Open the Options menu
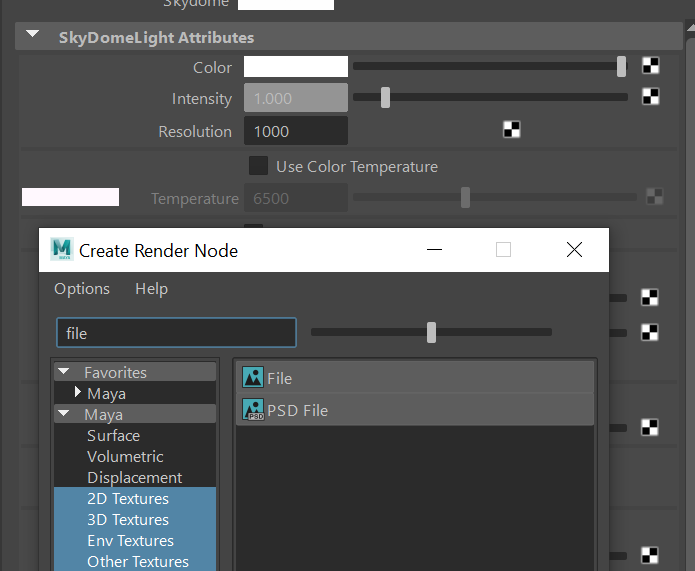Viewport: 695px width, 571px height. point(82,289)
